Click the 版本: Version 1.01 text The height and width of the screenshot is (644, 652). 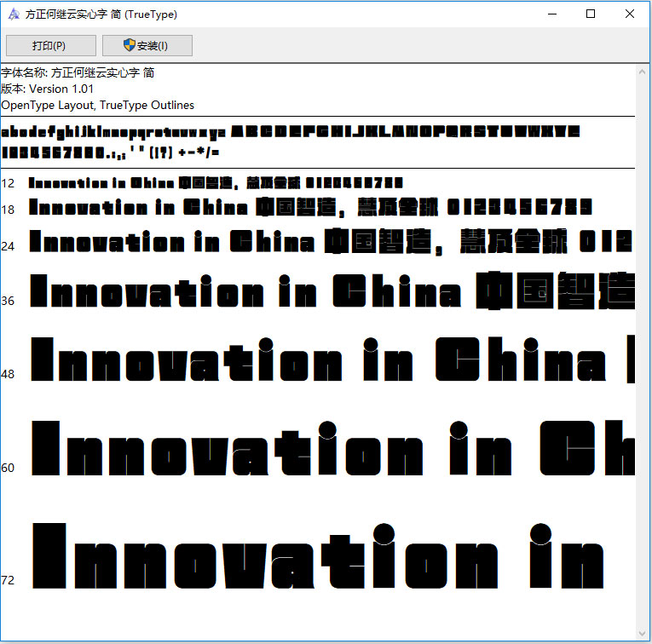tap(48, 89)
